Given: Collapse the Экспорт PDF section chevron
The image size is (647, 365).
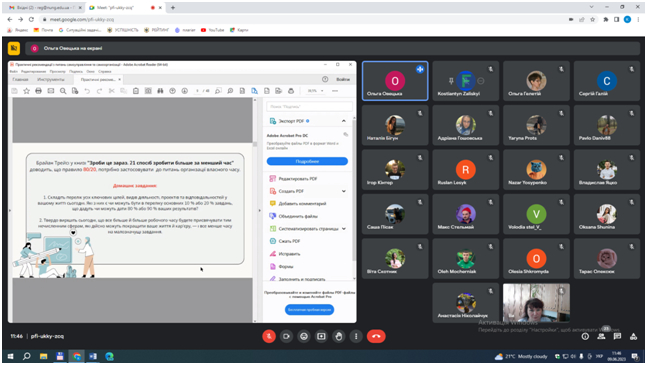Looking at the screenshot, I should click(344, 121).
